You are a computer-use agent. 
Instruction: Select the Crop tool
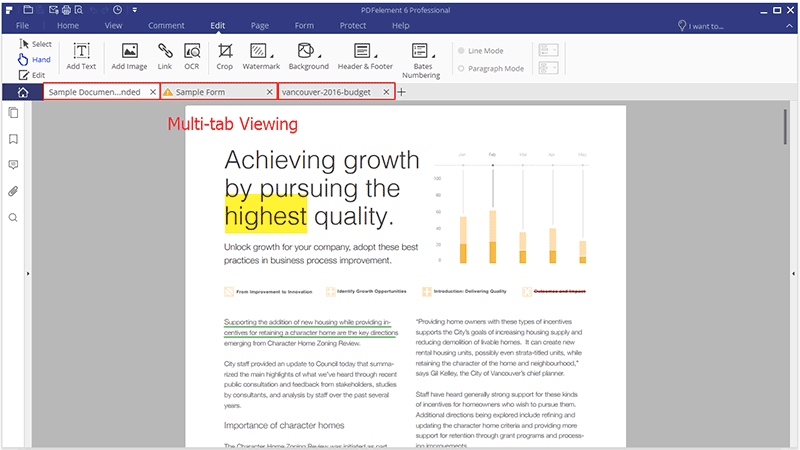(224, 56)
